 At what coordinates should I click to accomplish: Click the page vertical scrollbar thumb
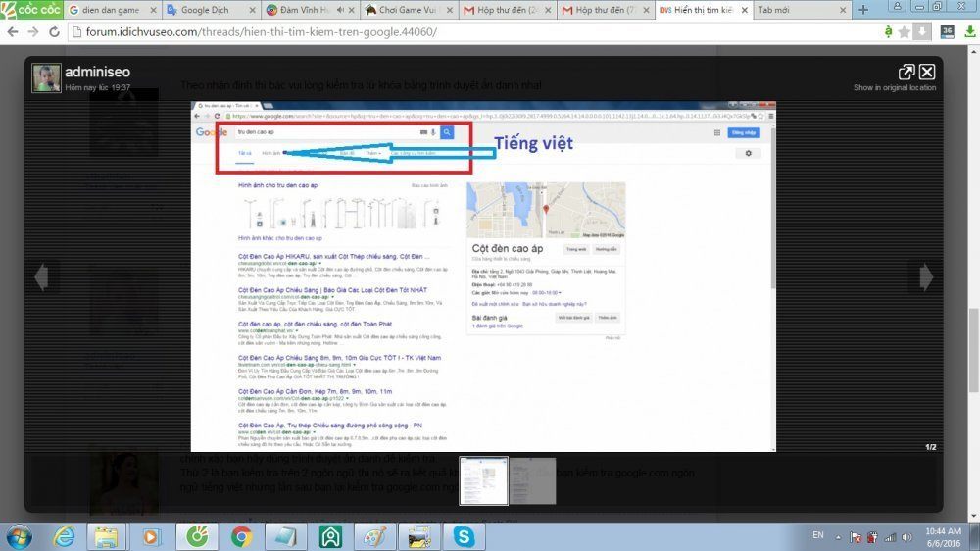974,350
